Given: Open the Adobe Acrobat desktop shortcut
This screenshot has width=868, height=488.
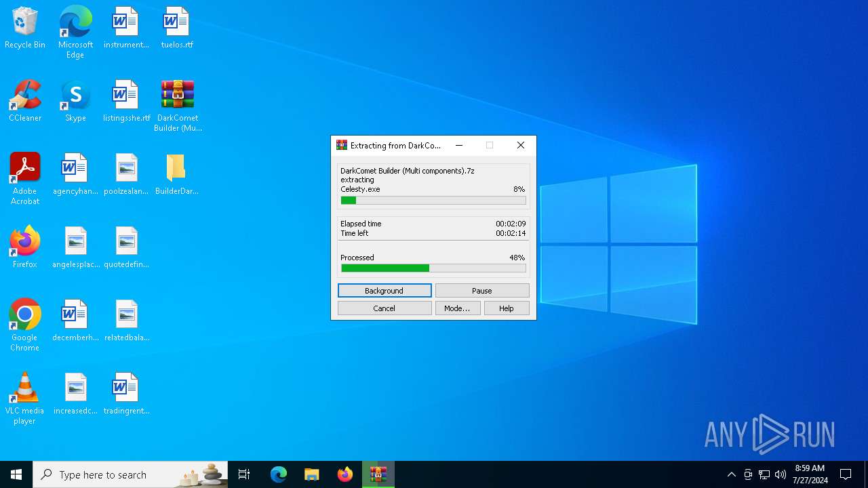Looking at the screenshot, I should pos(25,179).
